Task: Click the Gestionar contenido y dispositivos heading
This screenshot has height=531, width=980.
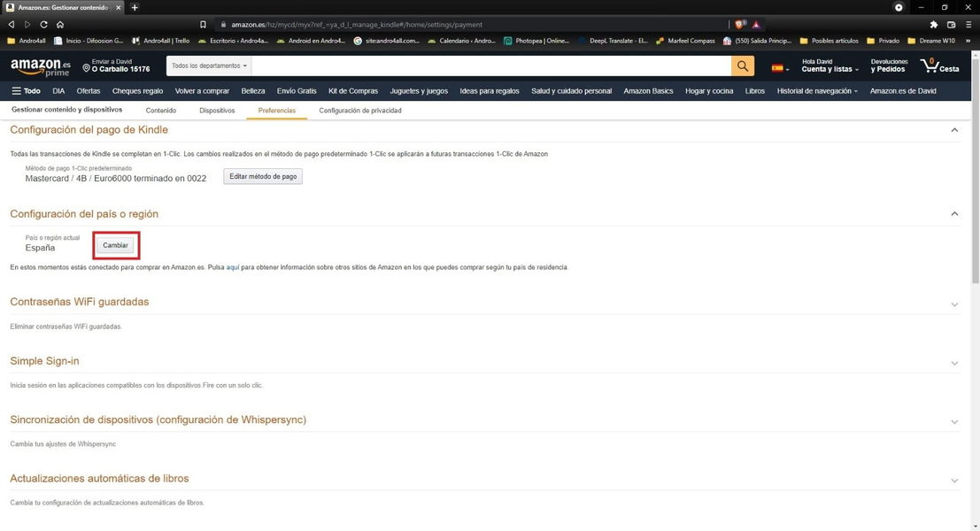Action: [67, 110]
